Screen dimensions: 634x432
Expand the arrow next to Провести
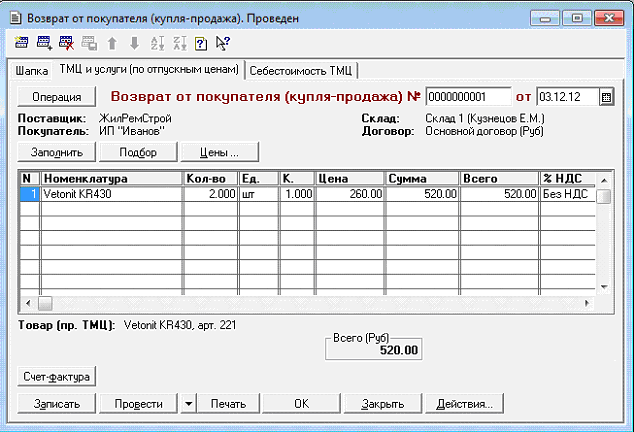[x=189, y=404]
